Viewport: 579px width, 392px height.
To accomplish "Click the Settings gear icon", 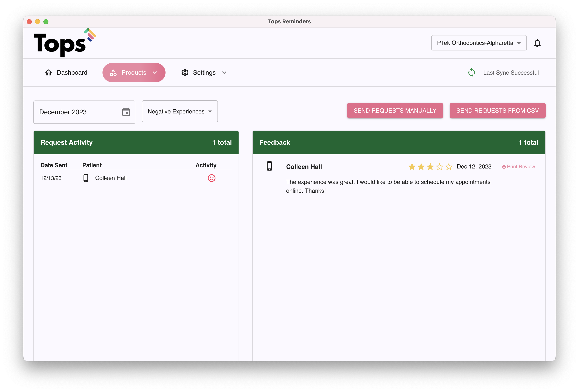I will click(x=185, y=73).
